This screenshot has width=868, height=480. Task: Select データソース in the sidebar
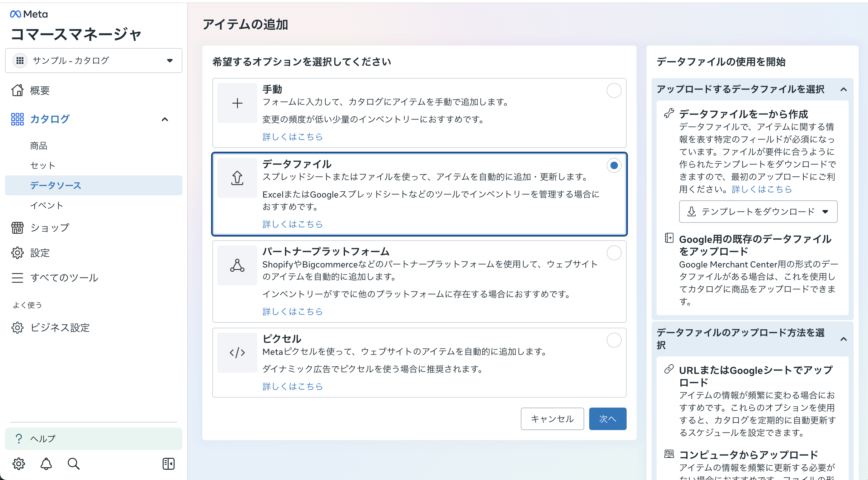[x=55, y=185]
